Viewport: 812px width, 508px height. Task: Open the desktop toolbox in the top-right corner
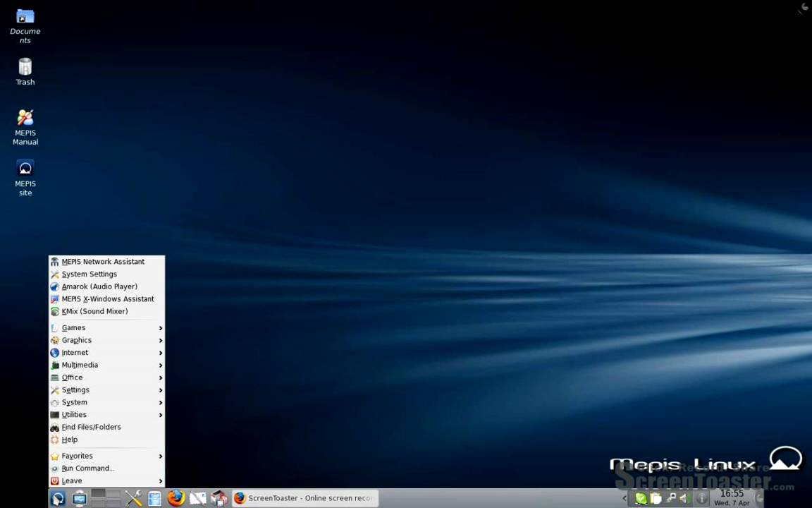(x=805, y=7)
